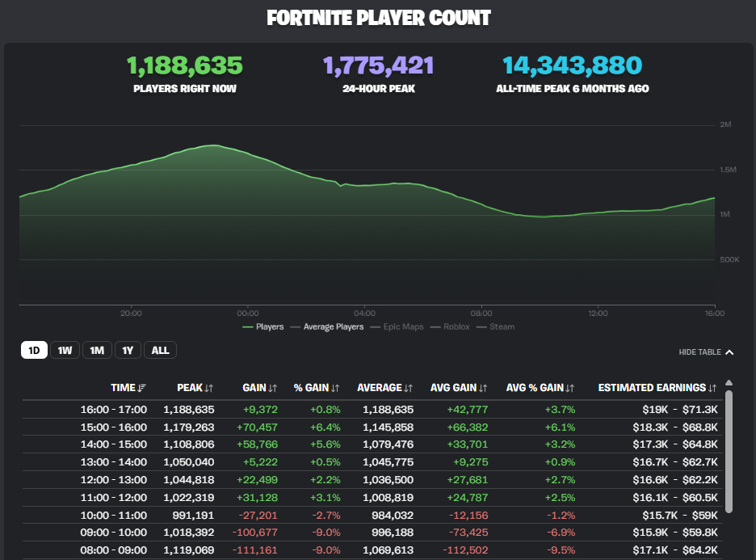Select the 08:00 - 09:00 time cell
The image size is (756, 560).
(x=114, y=550)
